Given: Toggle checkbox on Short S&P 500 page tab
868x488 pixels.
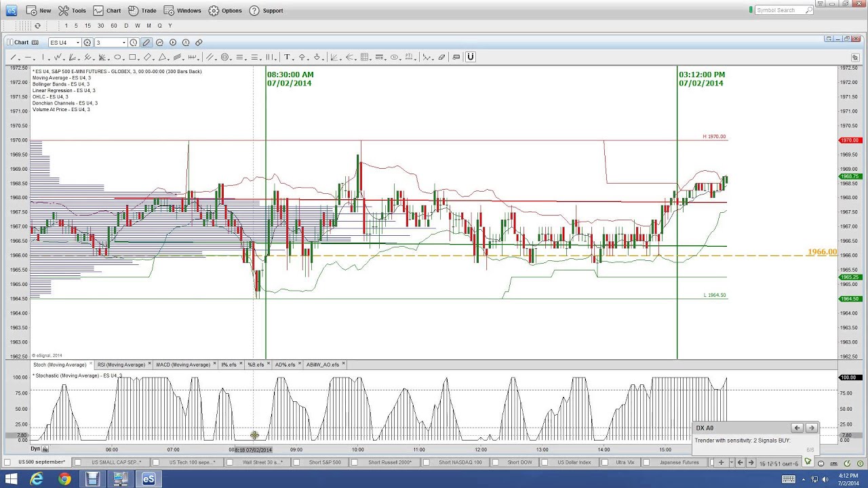Looking at the screenshot, I should [x=297, y=462].
